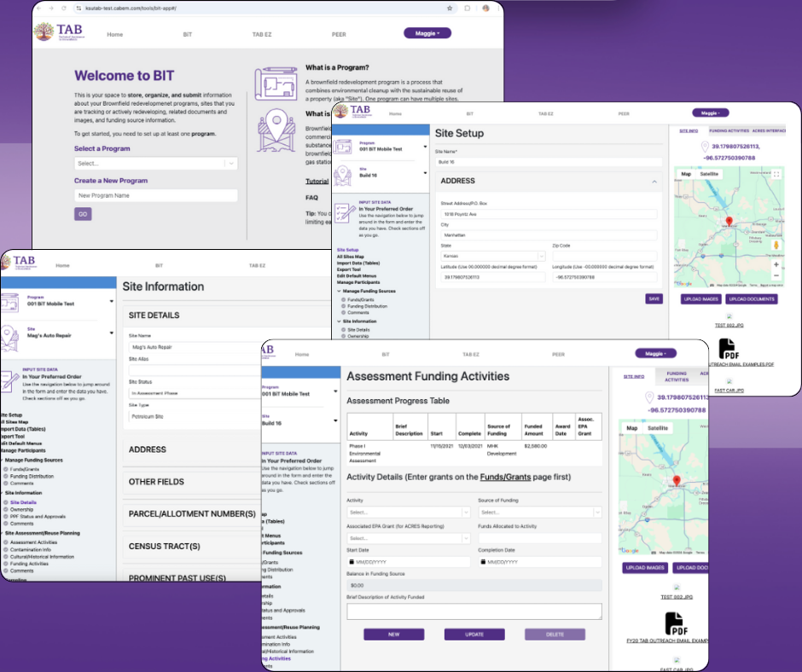Collapse the ADDRESS section in Site Setup
Screen dimensions: 802x672
(654, 181)
